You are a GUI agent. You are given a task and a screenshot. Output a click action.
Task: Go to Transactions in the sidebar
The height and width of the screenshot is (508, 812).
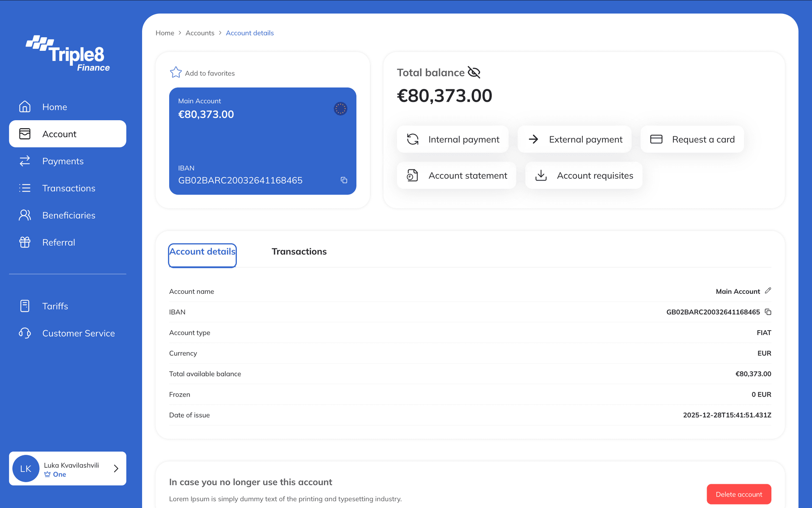pos(68,188)
